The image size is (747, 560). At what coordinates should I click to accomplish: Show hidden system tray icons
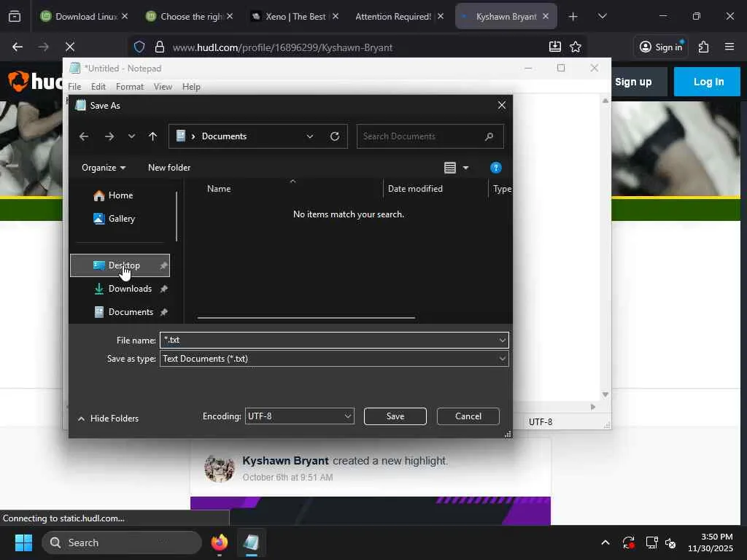tap(605, 542)
